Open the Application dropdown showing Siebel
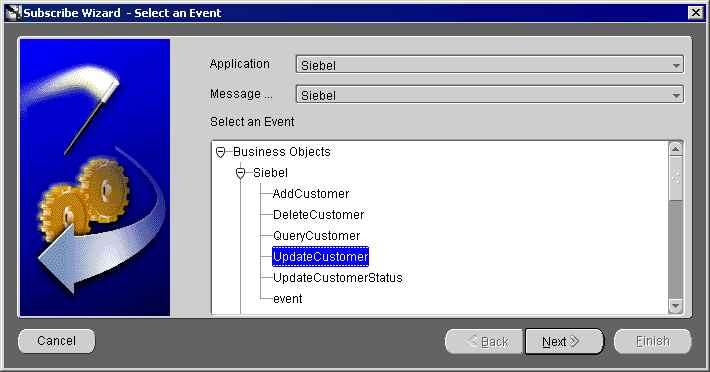710x372 pixels. coord(489,65)
